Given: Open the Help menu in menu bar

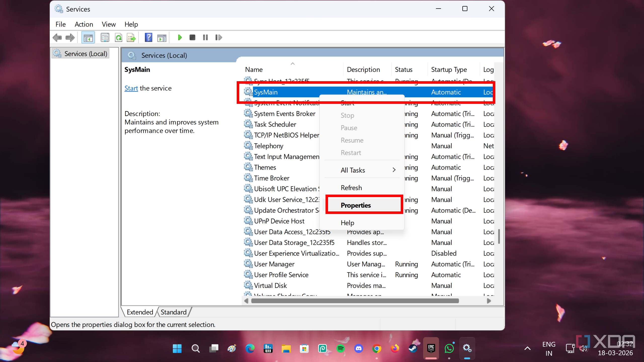Looking at the screenshot, I should 131,24.
